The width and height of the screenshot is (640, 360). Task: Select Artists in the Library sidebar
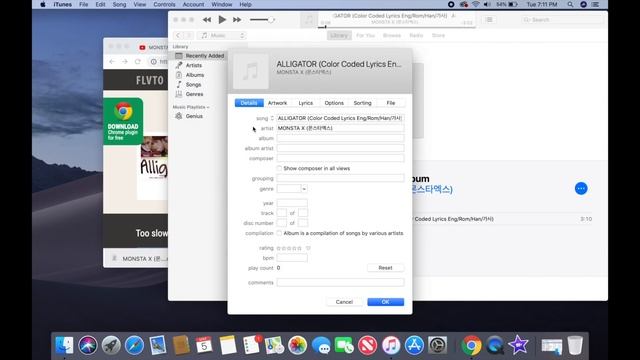(x=193, y=65)
